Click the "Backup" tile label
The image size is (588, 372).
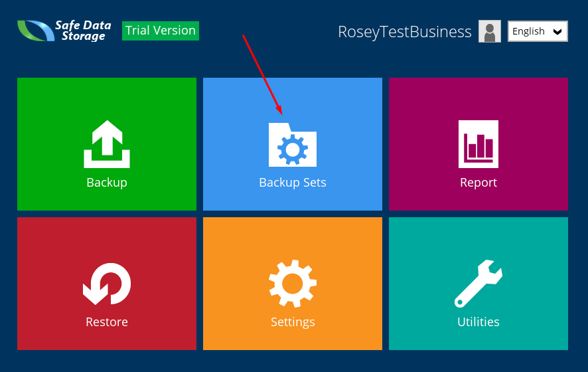point(107,183)
